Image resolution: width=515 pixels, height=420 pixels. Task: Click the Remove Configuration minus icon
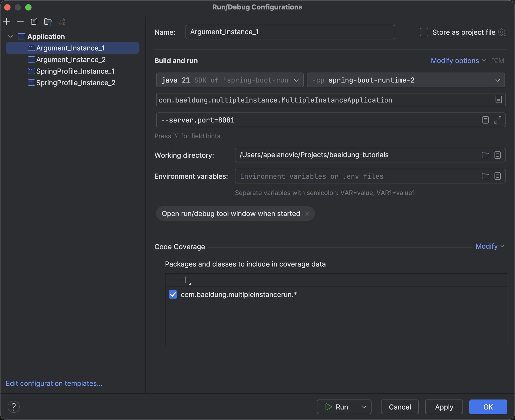(20, 21)
